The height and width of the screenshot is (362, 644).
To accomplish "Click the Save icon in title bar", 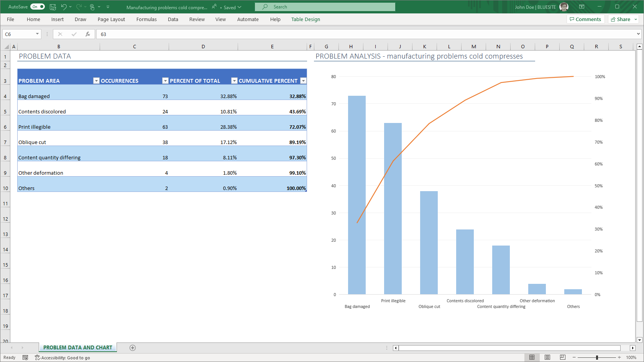I will pyautogui.click(x=53, y=7).
